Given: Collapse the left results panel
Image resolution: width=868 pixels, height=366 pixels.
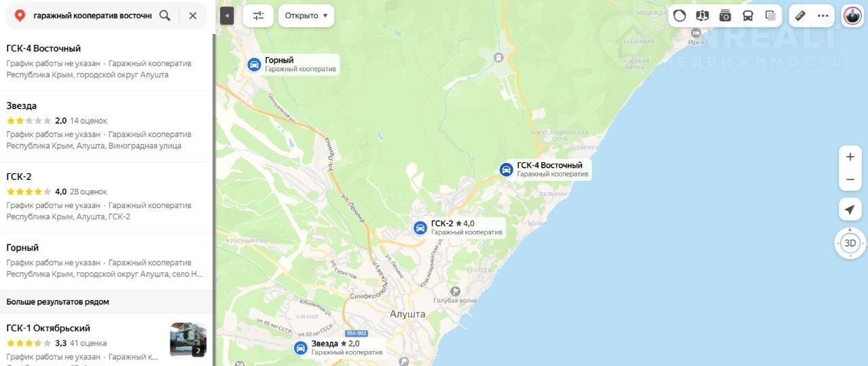Looking at the screenshot, I should click(x=227, y=16).
